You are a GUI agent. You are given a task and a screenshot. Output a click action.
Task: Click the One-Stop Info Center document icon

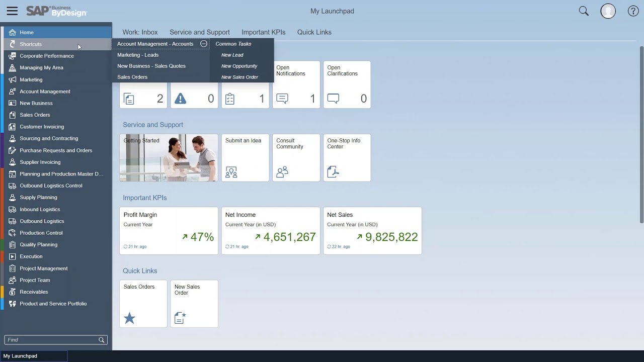click(x=333, y=171)
